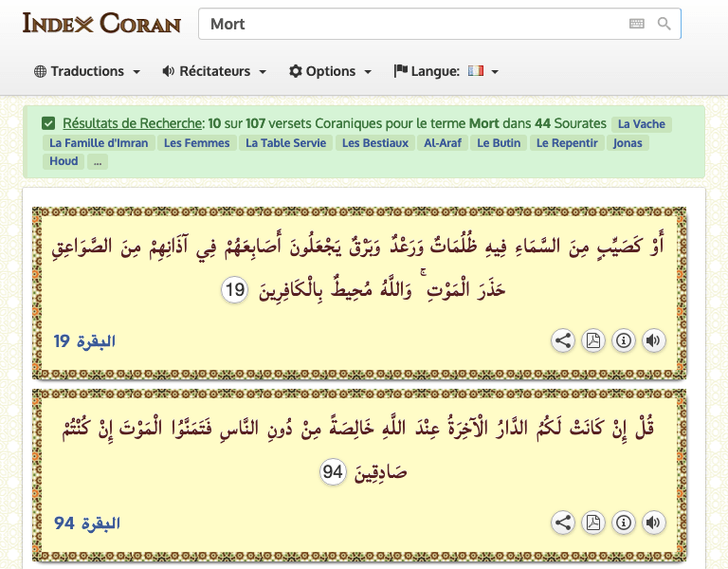The height and width of the screenshot is (569, 728).
Task: Listen to recitation of verse 94
Action: 653,523
